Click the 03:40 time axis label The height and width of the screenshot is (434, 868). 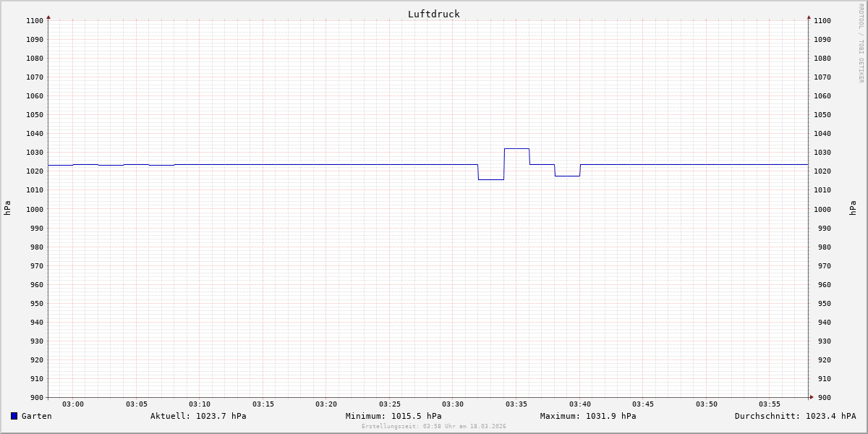pyautogui.click(x=580, y=404)
